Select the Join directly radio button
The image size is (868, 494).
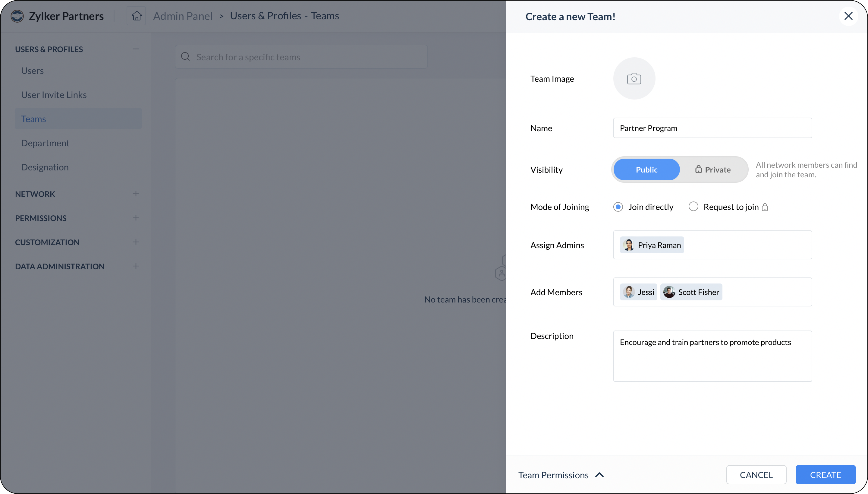click(618, 207)
